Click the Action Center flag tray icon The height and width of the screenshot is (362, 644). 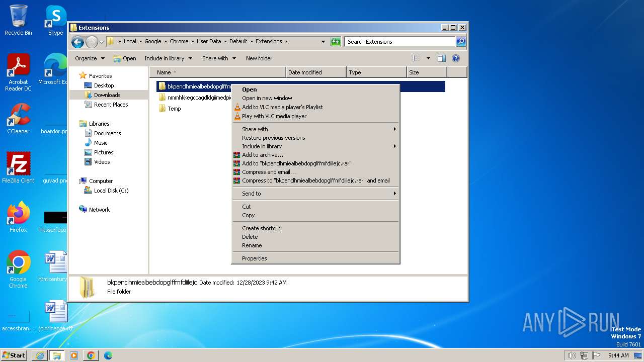tap(597, 355)
